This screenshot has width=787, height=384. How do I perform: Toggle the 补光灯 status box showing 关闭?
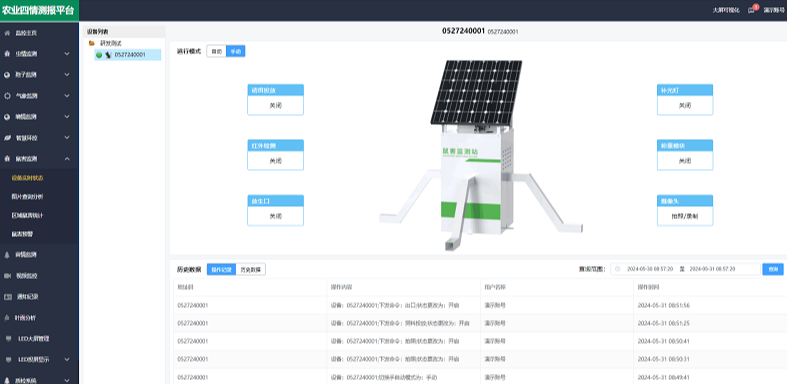pyautogui.click(x=685, y=105)
